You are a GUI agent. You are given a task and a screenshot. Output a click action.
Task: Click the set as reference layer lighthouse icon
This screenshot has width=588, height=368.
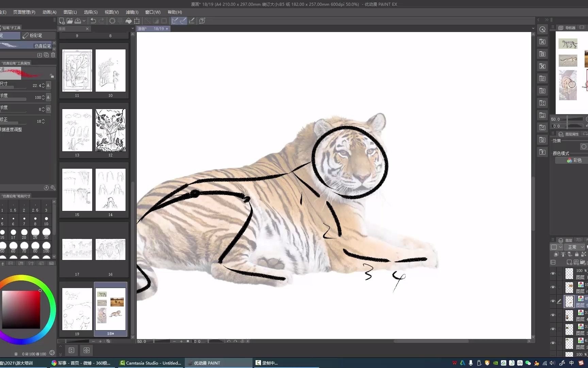coord(563,254)
